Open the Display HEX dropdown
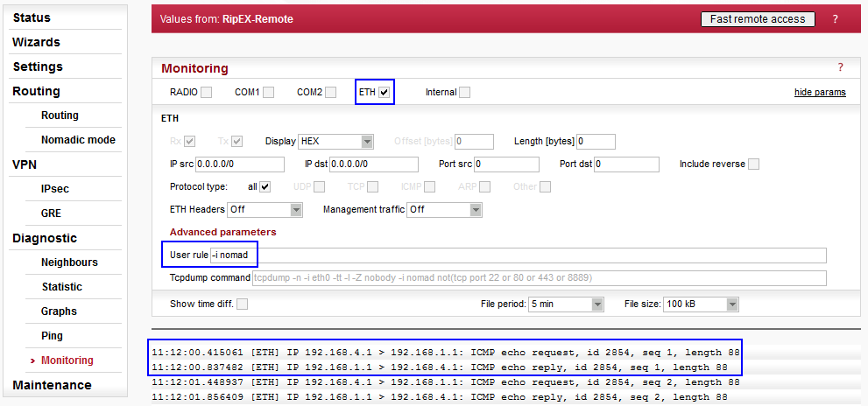 coord(335,142)
